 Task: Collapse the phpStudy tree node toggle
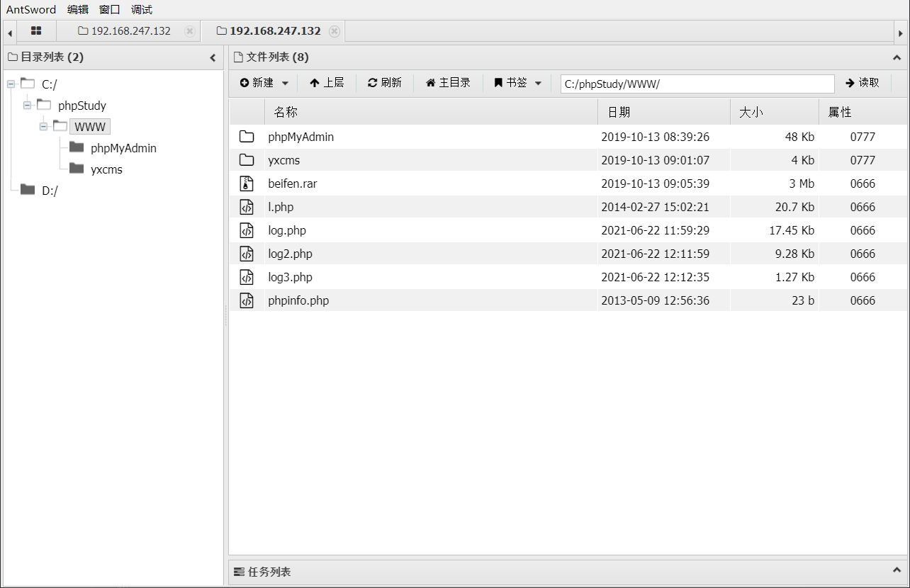pyautogui.click(x=28, y=106)
